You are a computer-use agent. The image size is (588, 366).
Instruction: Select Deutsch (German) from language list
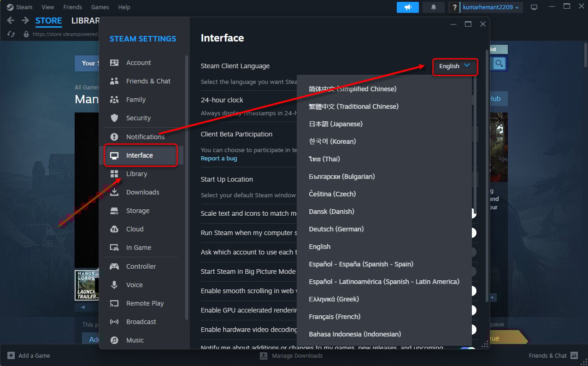tap(336, 229)
